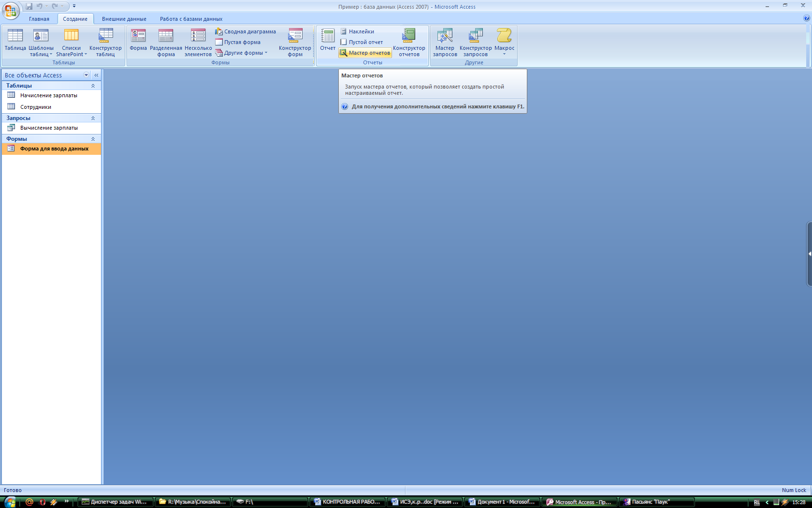Collapse the Запросы group
Screen dimensions: 812x508
pyautogui.click(x=93, y=118)
